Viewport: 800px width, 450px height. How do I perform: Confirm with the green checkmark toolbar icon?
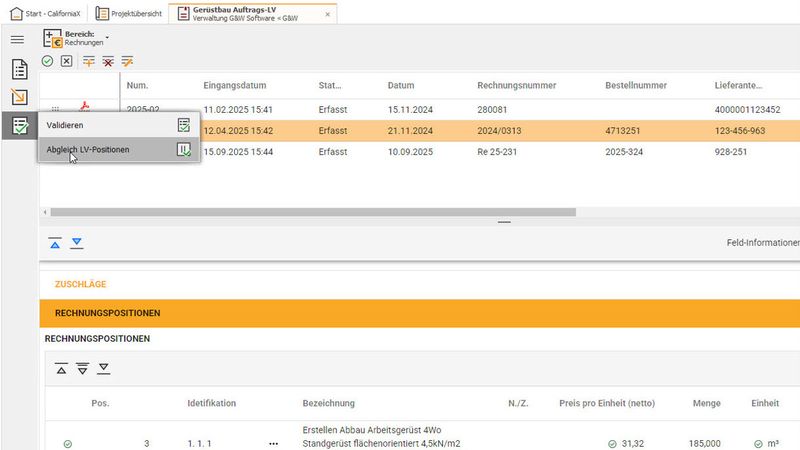pos(47,61)
